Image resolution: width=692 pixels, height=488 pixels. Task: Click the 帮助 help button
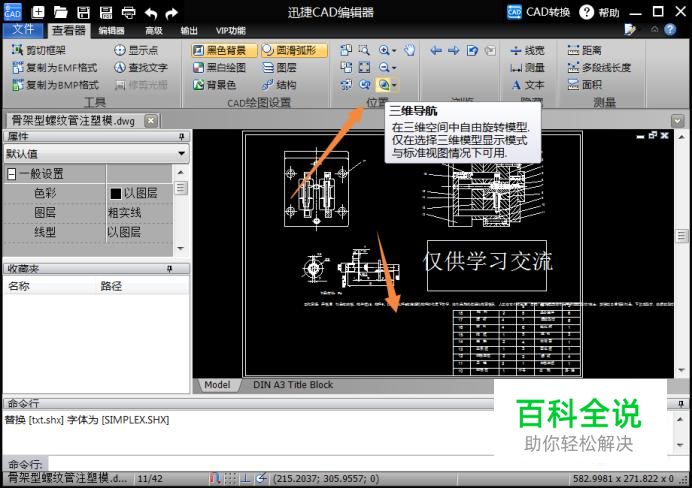coord(600,12)
